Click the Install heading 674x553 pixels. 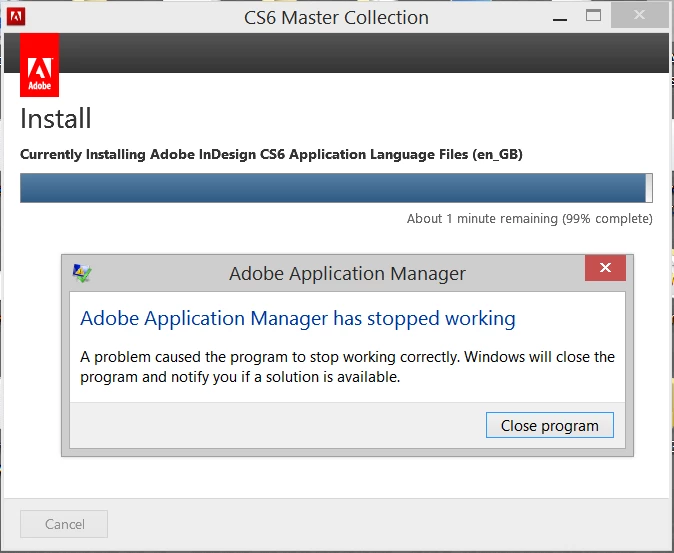point(56,119)
